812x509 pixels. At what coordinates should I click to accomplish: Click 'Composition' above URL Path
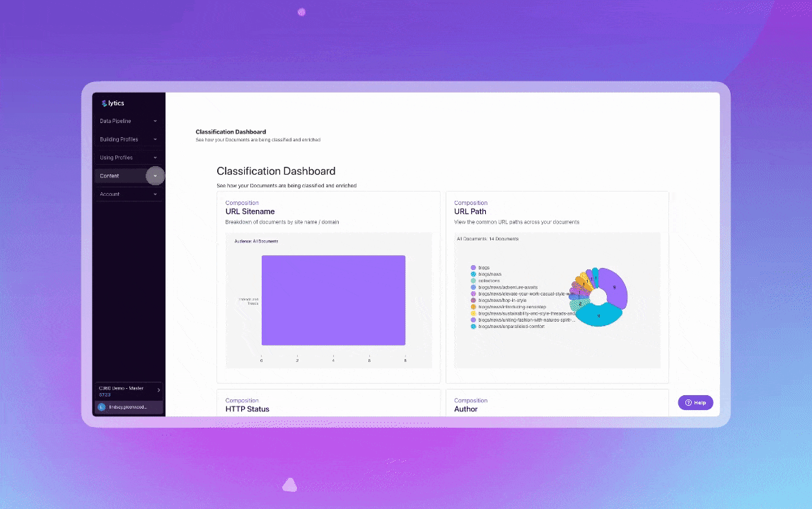point(471,203)
